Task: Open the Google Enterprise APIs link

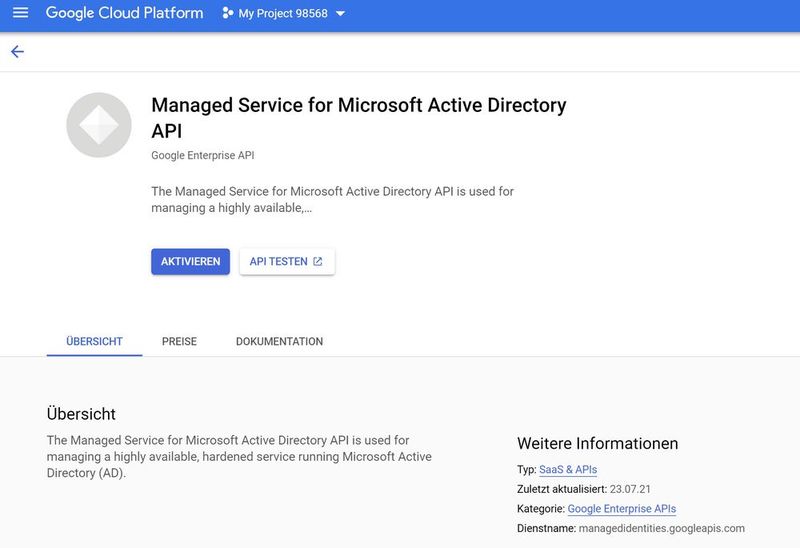Action: pyautogui.click(x=621, y=509)
